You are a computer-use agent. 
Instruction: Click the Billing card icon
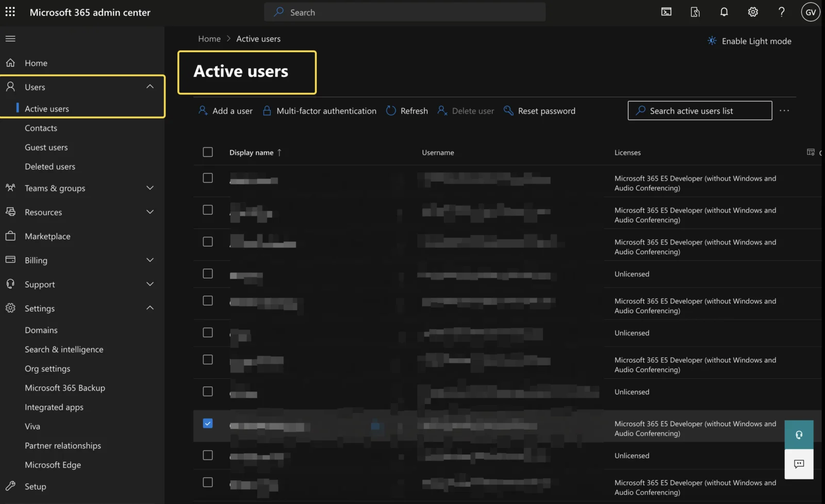click(10, 260)
